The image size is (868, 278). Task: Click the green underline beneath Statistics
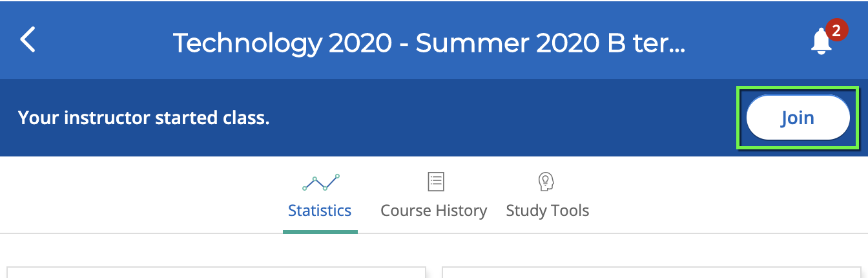pos(320,231)
